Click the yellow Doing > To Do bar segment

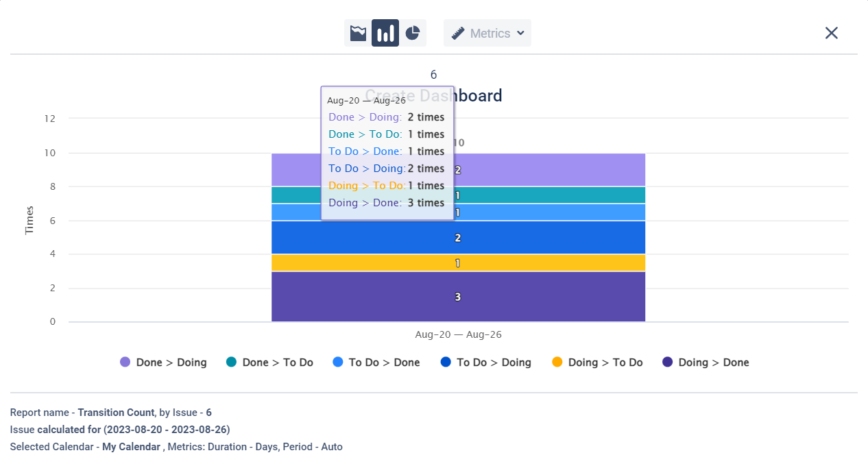[x=548, y=263]
